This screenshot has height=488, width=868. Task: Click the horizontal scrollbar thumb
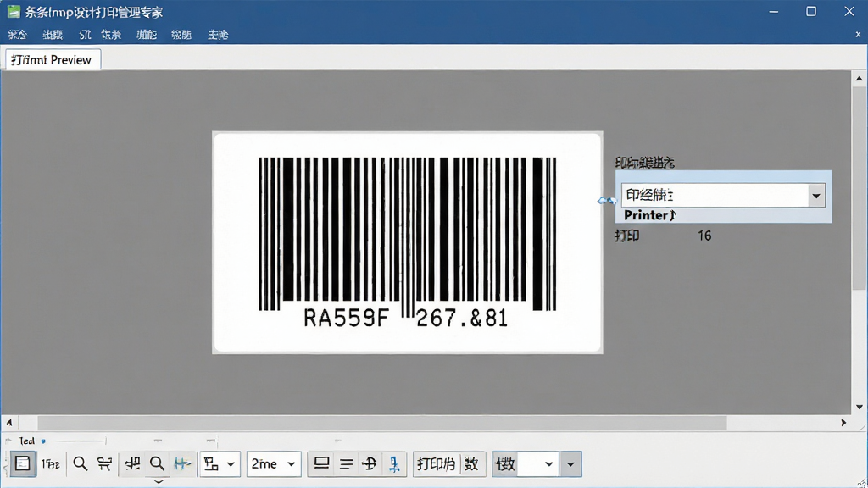tap(382, 423)
